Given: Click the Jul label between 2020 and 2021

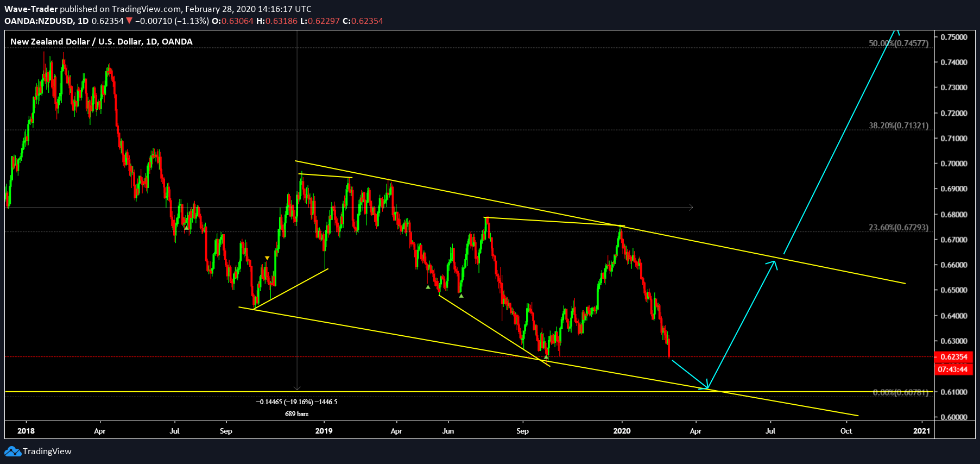Looking at the screenshot, I should (770, 431).
